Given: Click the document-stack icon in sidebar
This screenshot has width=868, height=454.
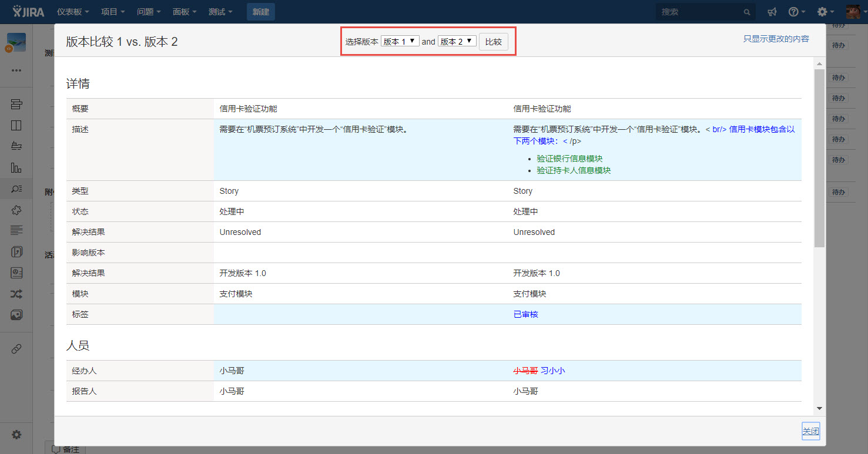Looking at the screenshot, I should (x=16, y=251).
